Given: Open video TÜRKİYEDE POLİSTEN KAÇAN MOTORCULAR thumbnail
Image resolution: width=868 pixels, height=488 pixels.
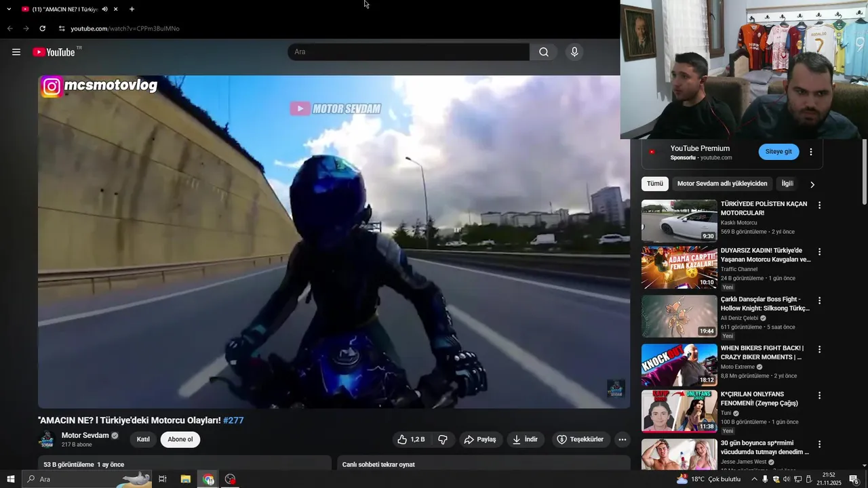Looking at the screenshot, I should 679,221.
